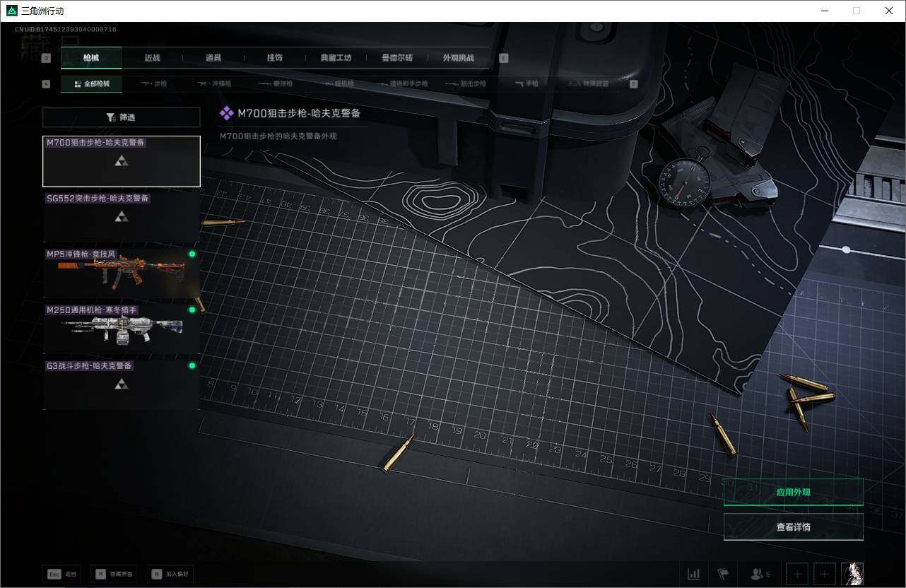The height and width of the screenshot is (588, 906).
Task: Switch to the 挂饰 tab
Action: point(274,58)
